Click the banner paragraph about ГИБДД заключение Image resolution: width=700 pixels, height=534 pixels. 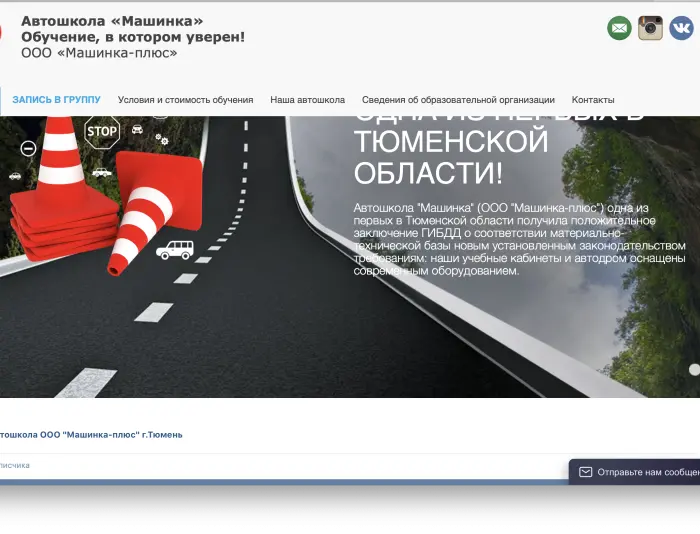coord(520,239)
